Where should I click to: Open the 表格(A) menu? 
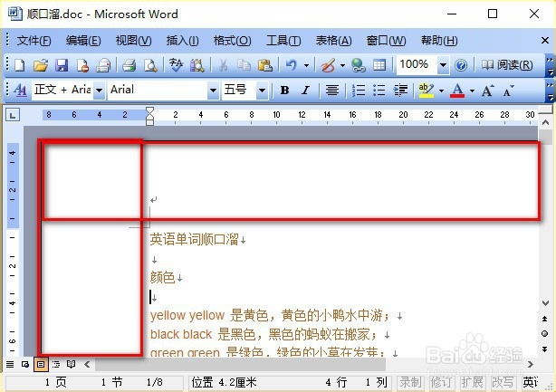point(333,41)
